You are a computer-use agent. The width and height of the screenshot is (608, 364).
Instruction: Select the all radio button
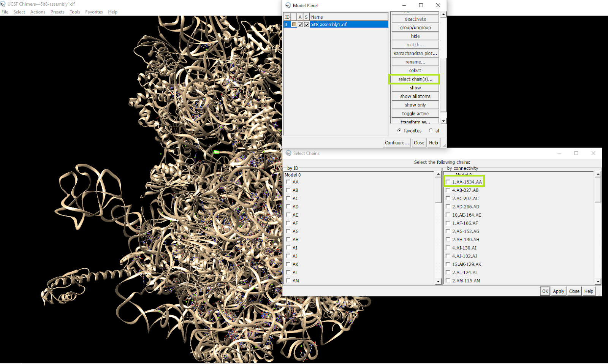tap(431, 131)
